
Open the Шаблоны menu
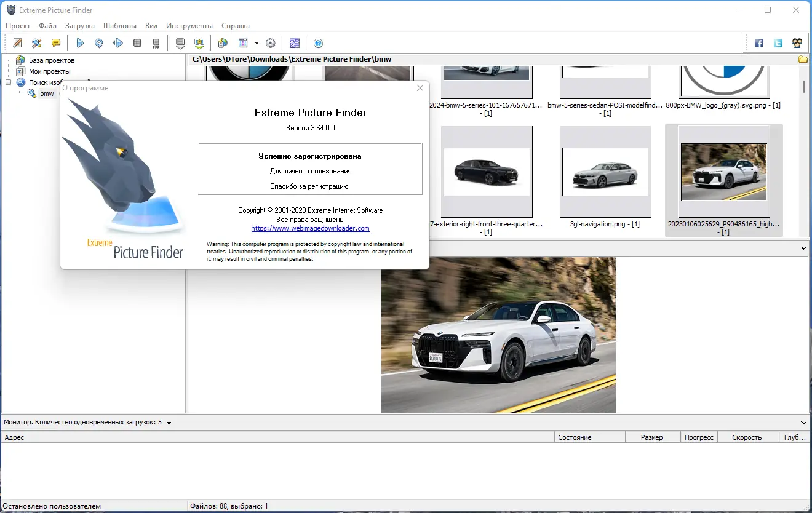[x=119, y=26]
